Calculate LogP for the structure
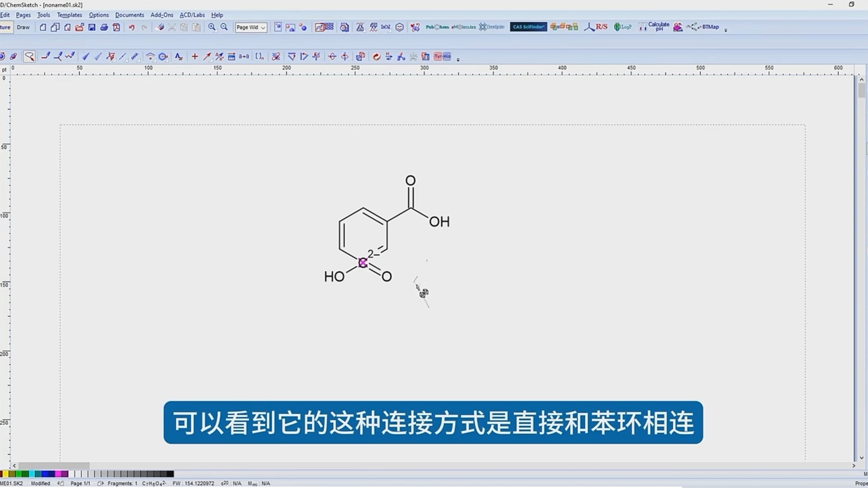Screen dimensions: 868x488 tap(623, 27)
